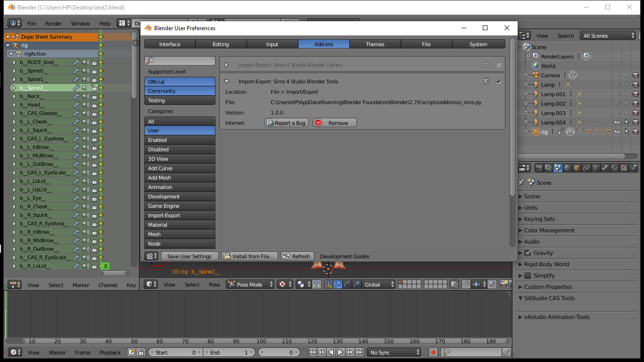The image size is (644, 362).
Task: Mute the b__Spine0__ channel speaker icon
Action: [x=85, y=71]
